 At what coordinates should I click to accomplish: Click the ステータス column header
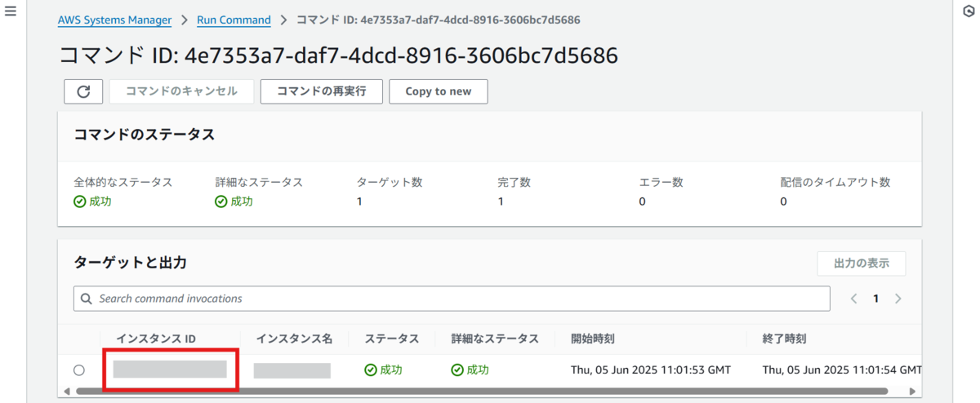coord(392,339)
